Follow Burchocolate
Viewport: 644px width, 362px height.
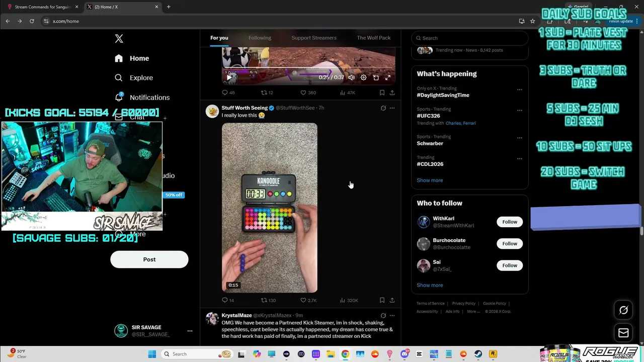pyautogui.click(x=510, y=244)
